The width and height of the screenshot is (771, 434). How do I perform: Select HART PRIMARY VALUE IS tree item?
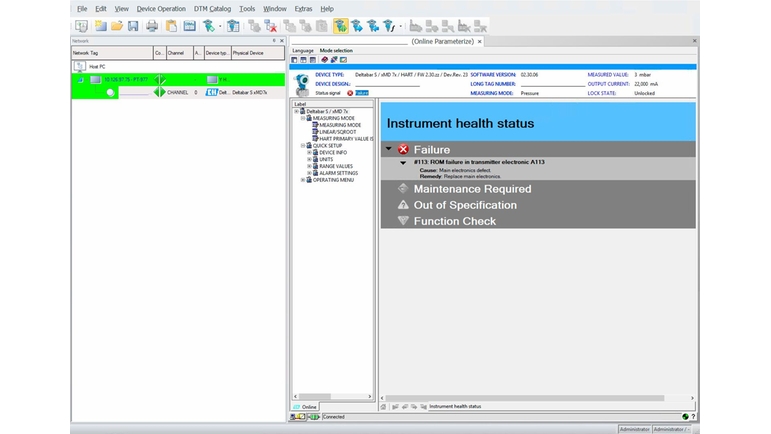[346, 139]
